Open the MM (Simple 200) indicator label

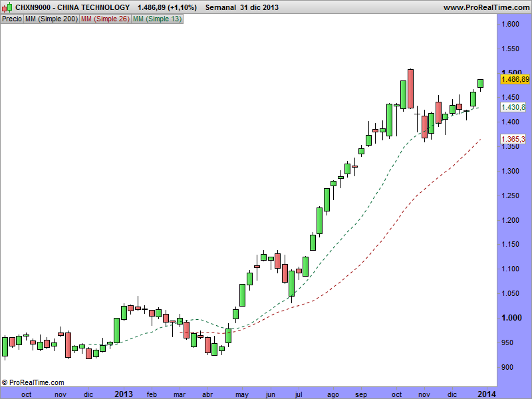[51, 19]
